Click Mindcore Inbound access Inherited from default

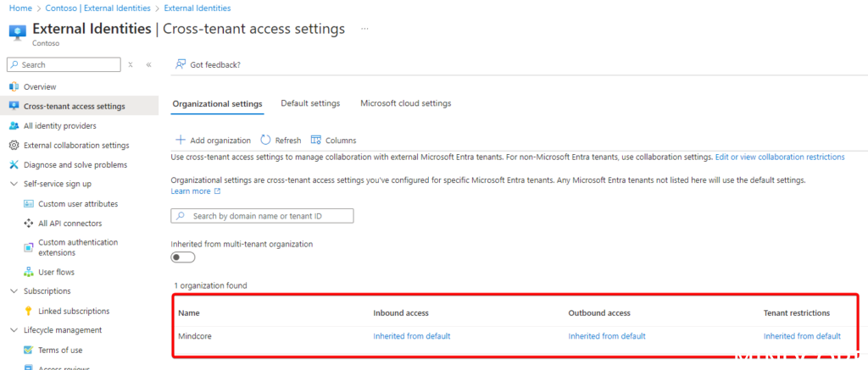pyautogui.click(x=411, y=336)
